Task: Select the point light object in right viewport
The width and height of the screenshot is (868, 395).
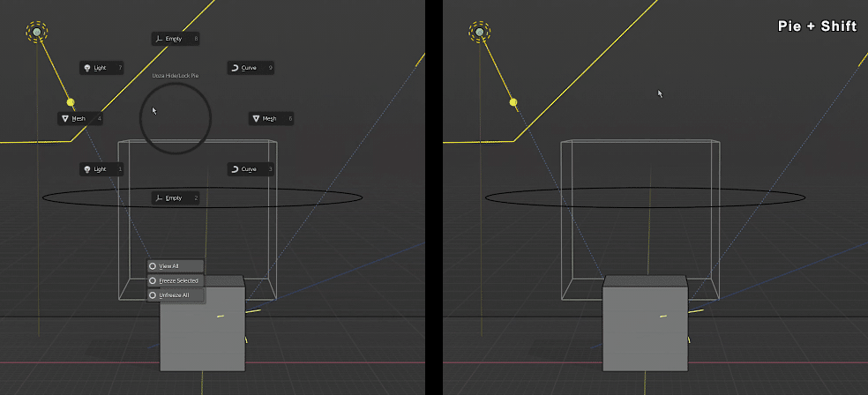Action: [x=480, y=32]
